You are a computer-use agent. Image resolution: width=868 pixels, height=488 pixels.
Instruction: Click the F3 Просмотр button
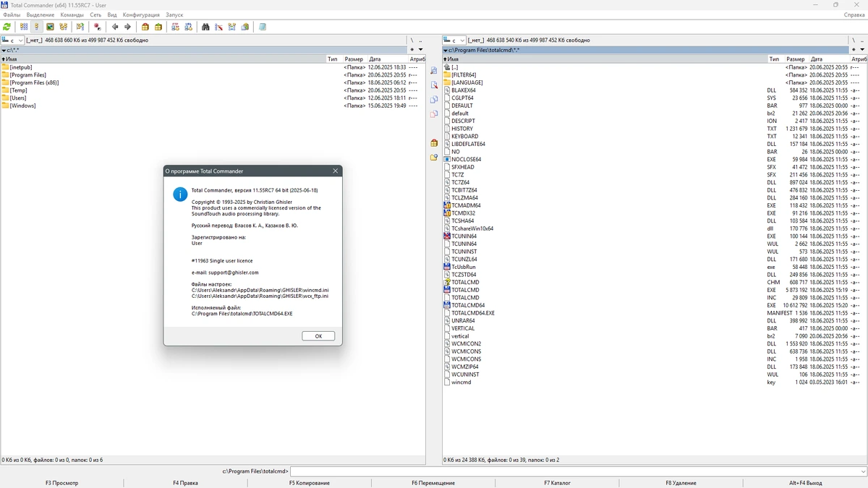point(61,483)
